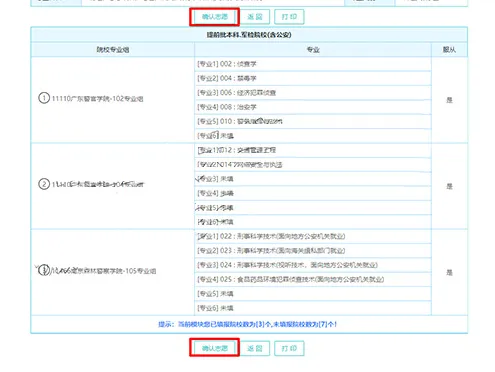Screen dimensions: 495x372
Task: Select the [专业5] 010 major row
Action: pos(313,121)
